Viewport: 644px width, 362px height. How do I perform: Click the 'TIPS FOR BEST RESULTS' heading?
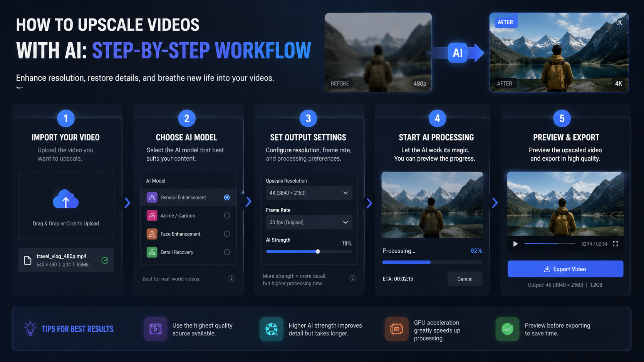(77, 329)
